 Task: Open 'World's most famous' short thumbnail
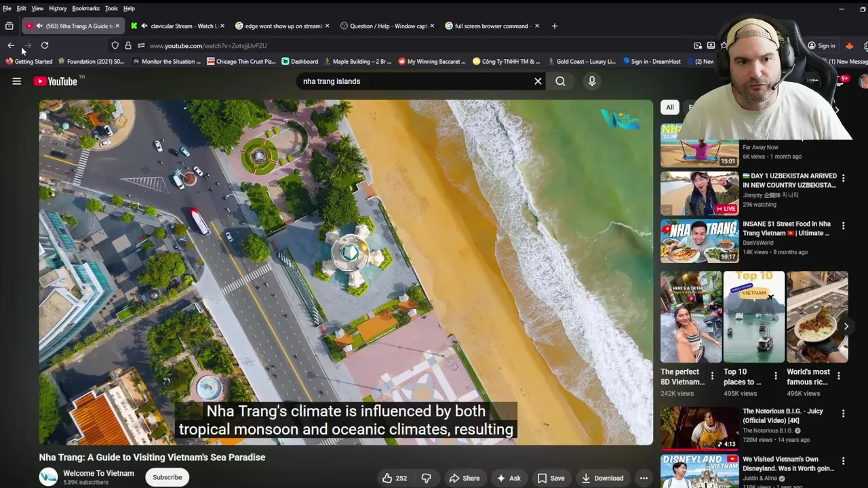[x=817, y=317]
